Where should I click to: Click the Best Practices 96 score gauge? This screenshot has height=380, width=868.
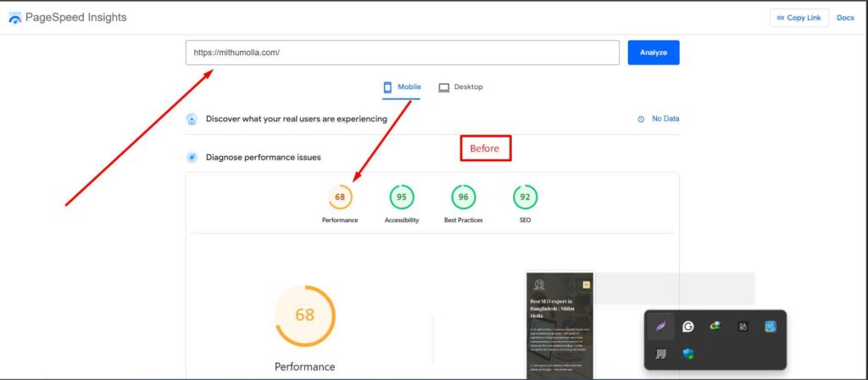click(x=464, y=197)
